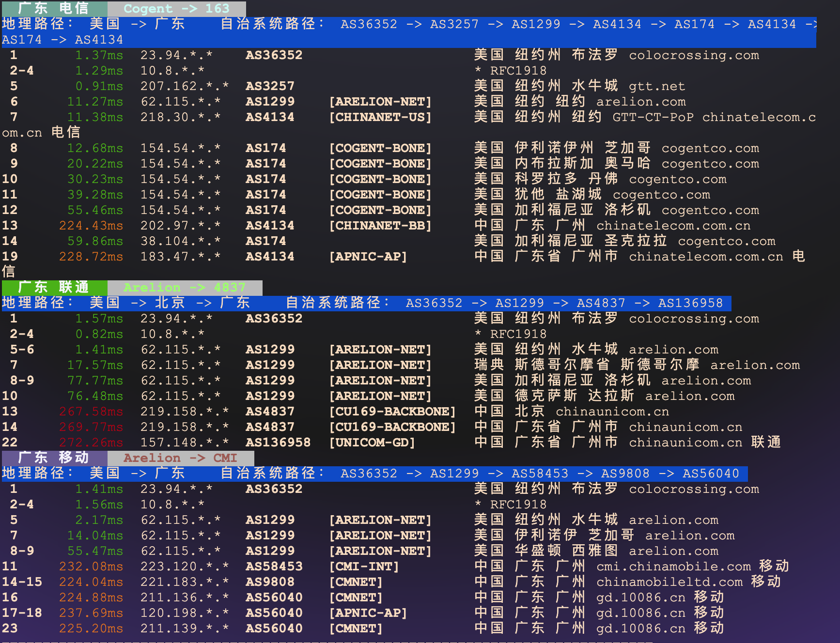The height and width of the screenshot is (643, 840).
Task: Click the latency value '224.88ms'
Action: pos(91,597)
